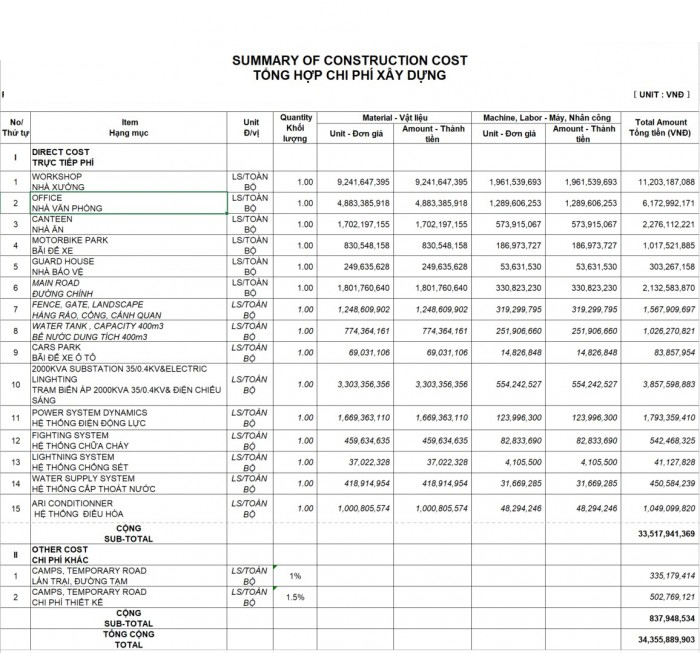Click the grand total value 34,355,889,903
700x653 pixels.
tap(659, 637)
